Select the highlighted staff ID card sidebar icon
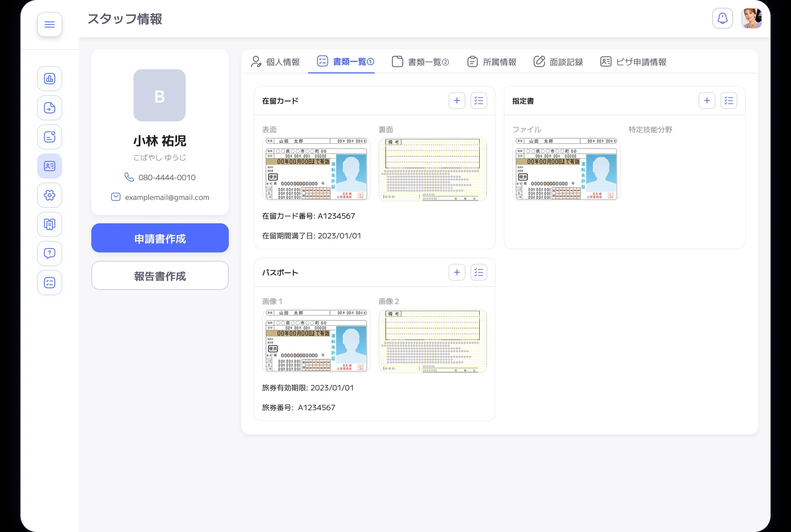Image resolution: width=791 pixels, height=532 pixels. pos(50,166)
